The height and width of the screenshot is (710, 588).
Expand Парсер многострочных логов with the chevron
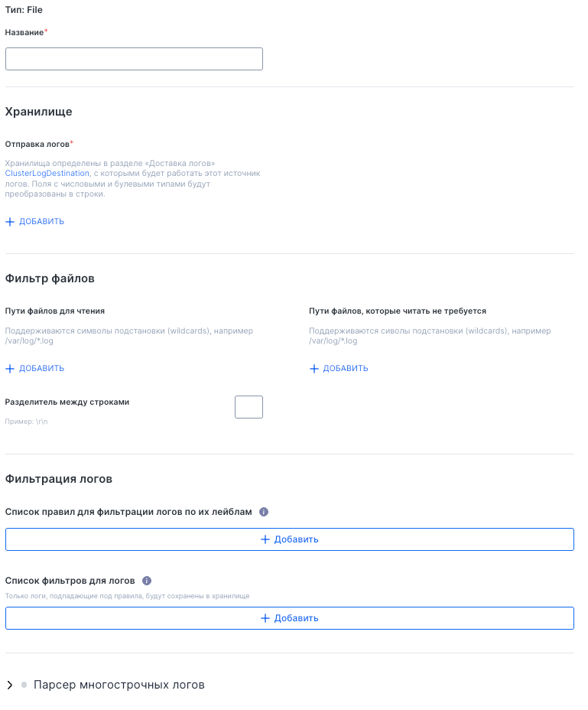(10, 686)
